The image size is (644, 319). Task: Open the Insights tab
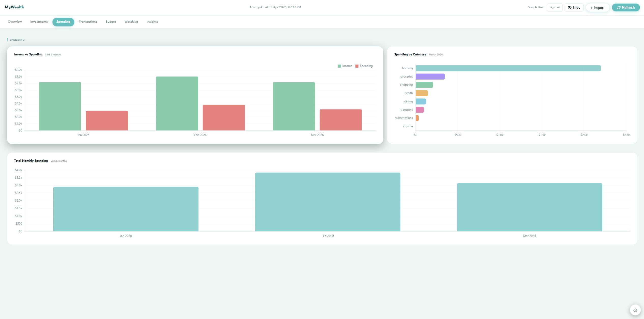click(152, 22)
